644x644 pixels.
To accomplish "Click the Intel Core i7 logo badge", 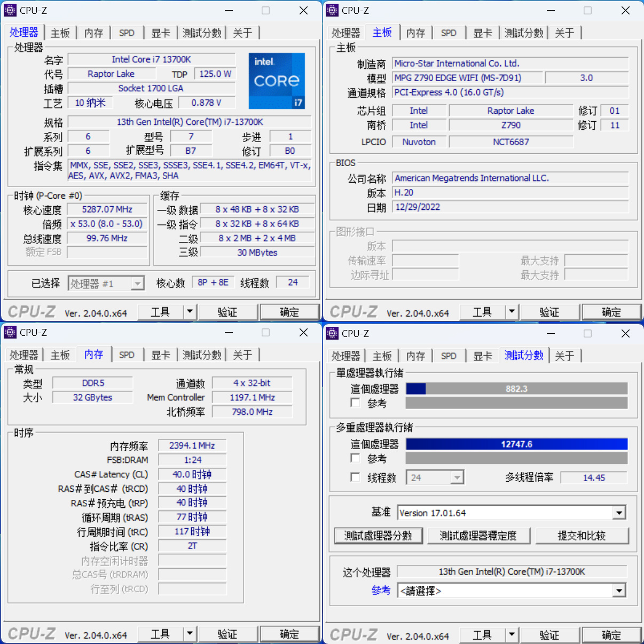I will [277, 81].
